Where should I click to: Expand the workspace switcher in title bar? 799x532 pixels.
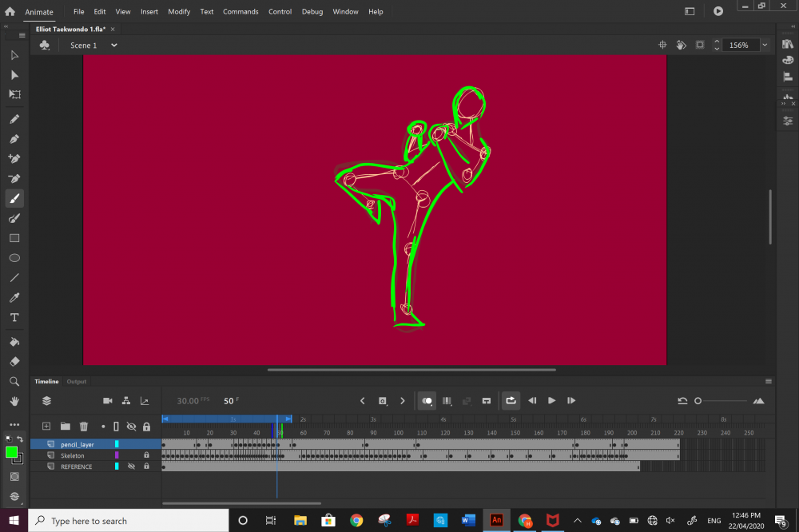(690, 11)
